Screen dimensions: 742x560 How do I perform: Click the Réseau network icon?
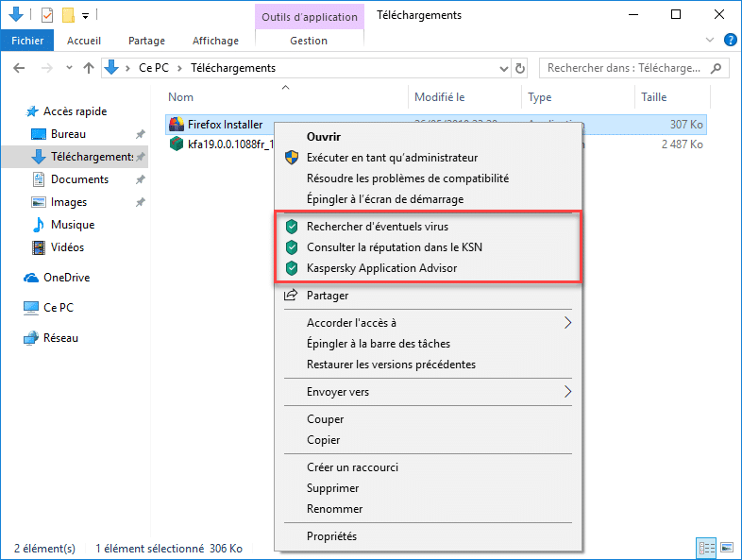click(31, 338)
